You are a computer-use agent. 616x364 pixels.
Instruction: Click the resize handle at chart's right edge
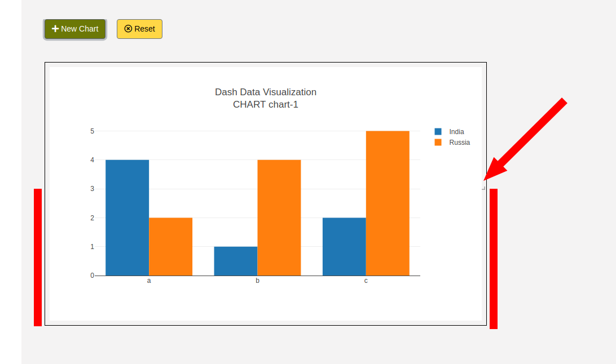coord(483,188)
